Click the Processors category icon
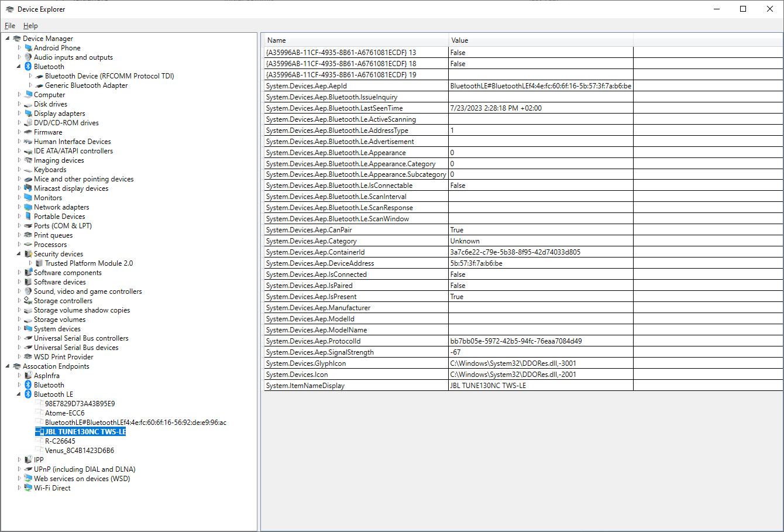The width and height of the screenshot is (784, 532). point(28,245)
